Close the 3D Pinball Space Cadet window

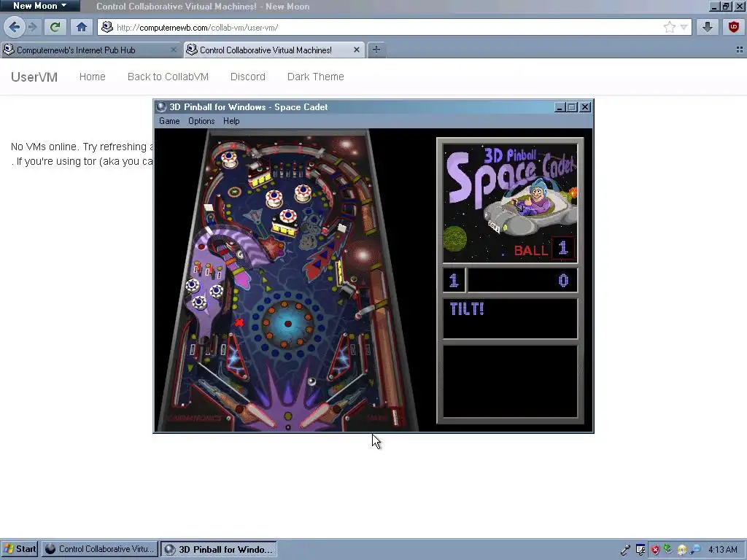586,107
